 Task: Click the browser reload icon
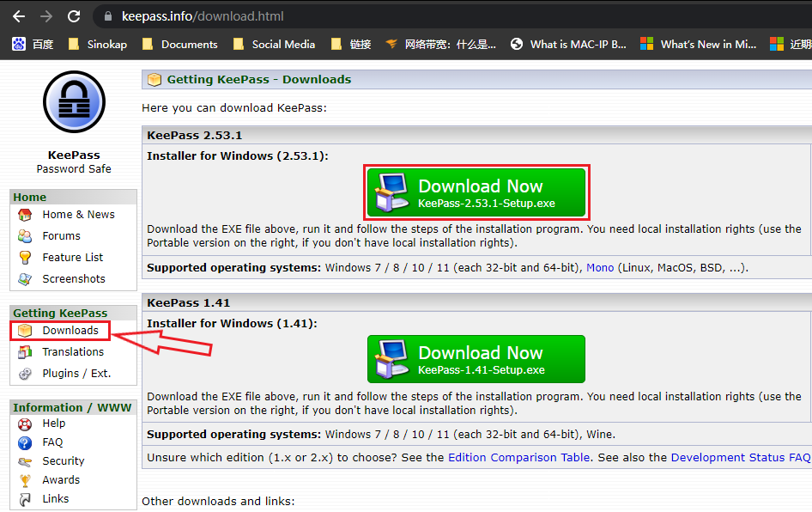point(74,16)
